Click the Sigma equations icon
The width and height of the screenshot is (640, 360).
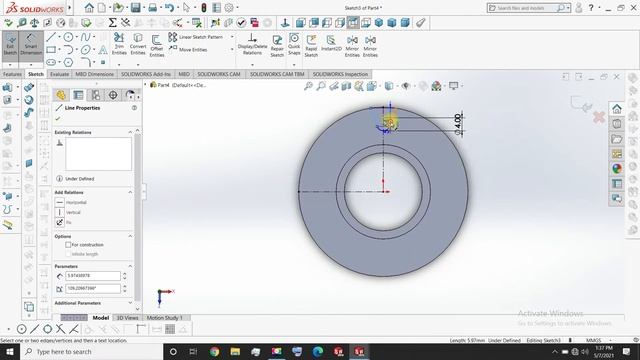(x=113, y=23)
